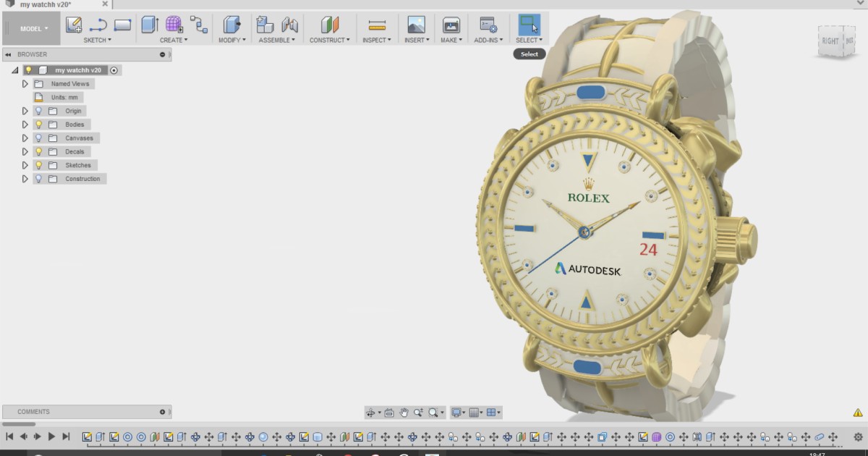The image size is (868, 456).
Task: Expand the Sketches folder in the browser
Action: point(25,165)
